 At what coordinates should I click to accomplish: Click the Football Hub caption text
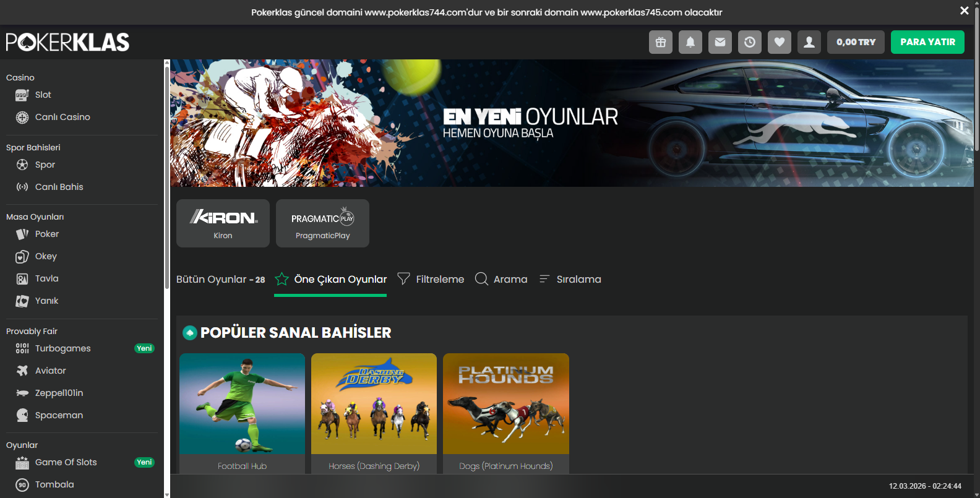(x=242, y=466)
